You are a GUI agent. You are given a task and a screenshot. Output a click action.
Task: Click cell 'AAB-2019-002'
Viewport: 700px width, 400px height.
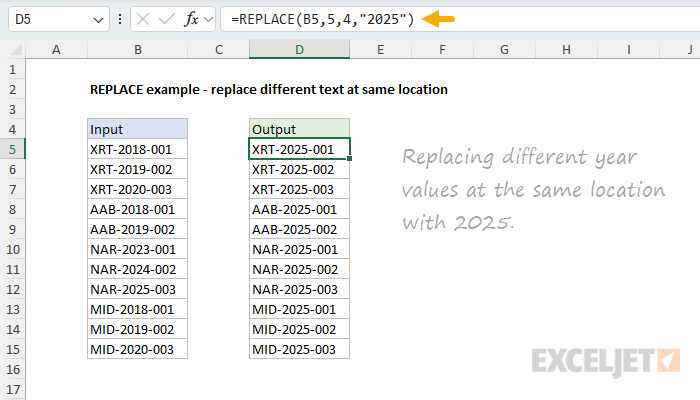pyautogui.click(x=138, y=229)
